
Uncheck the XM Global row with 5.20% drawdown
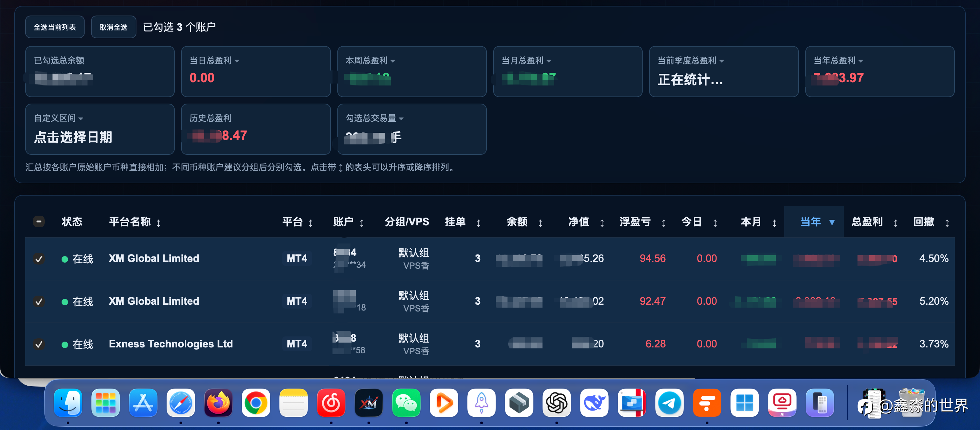pos(39,301)
